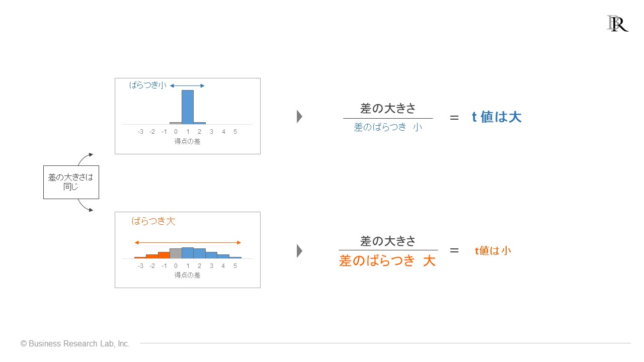Viewport: 644px width, 362px height.
Task: Click the orange bar at -1 in bottom histogram
Action: pyautogui.click(x=164, y=255)
